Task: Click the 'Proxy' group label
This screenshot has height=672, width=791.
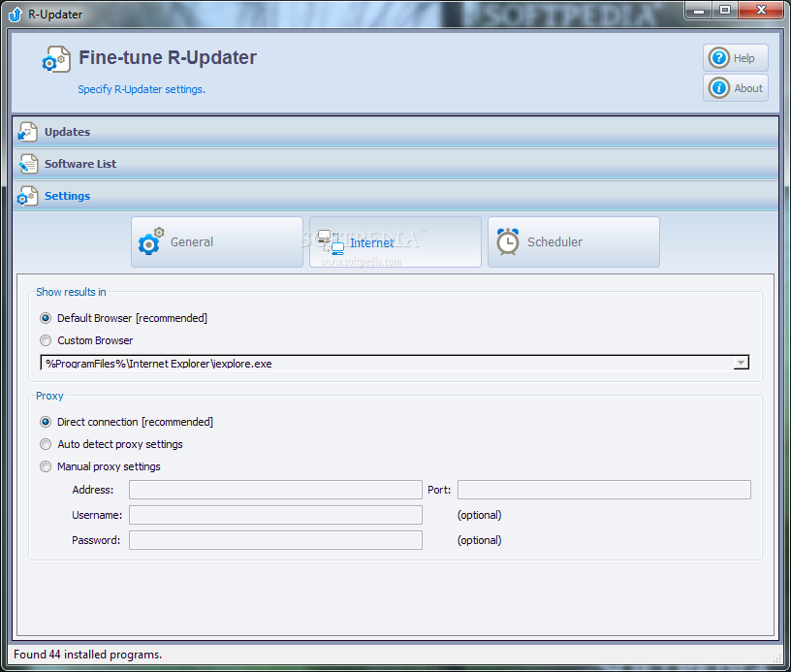Action: [49, 396]
